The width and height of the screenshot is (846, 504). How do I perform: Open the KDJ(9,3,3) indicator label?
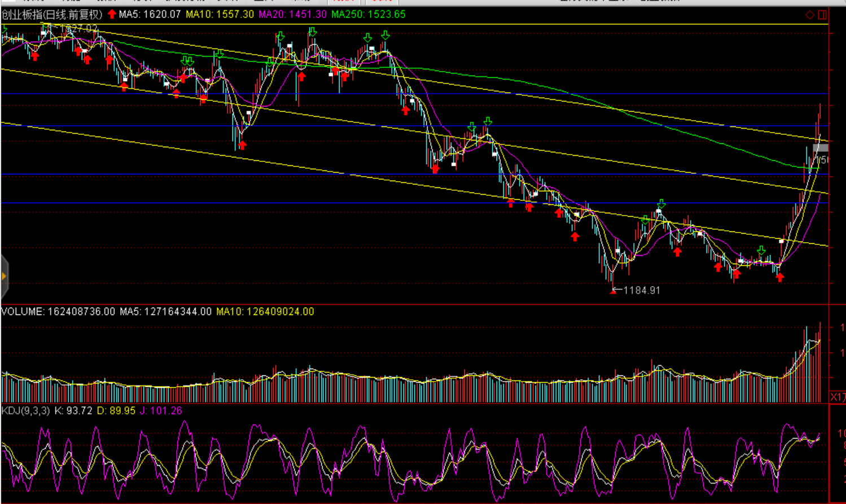[x=25, y=411]
